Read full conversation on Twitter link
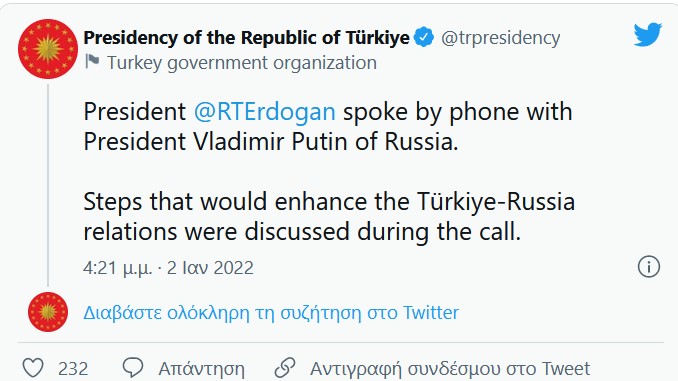The image size is (678, 381). click(x=271, y=312)
